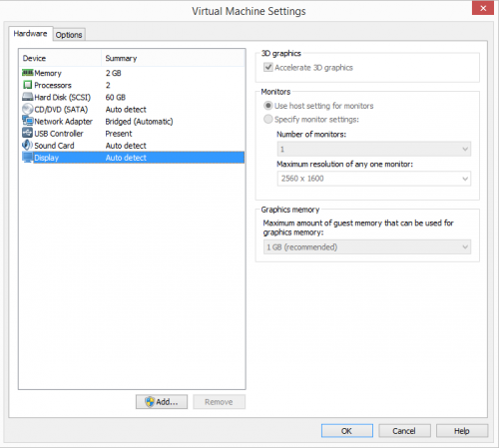Click the CD/DVD (SATA) disc icon
This screenshot has height=448, width=499.
click(28, 109)
